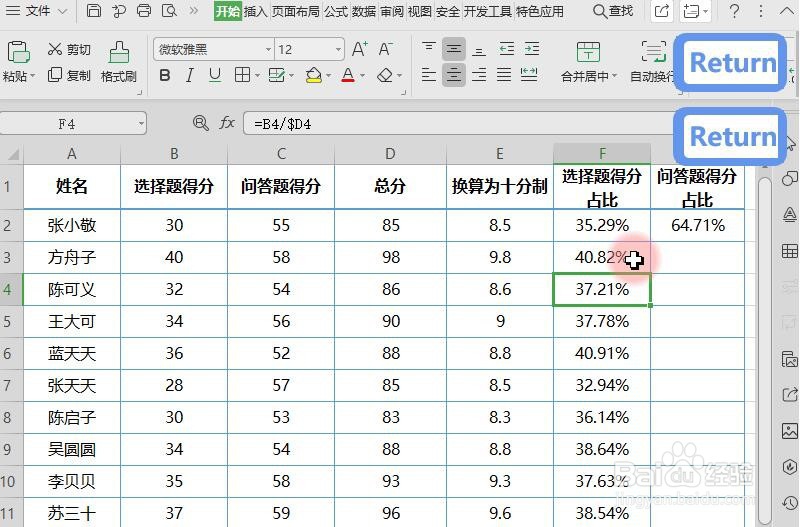Toggle underline formatting

point(215,76)
